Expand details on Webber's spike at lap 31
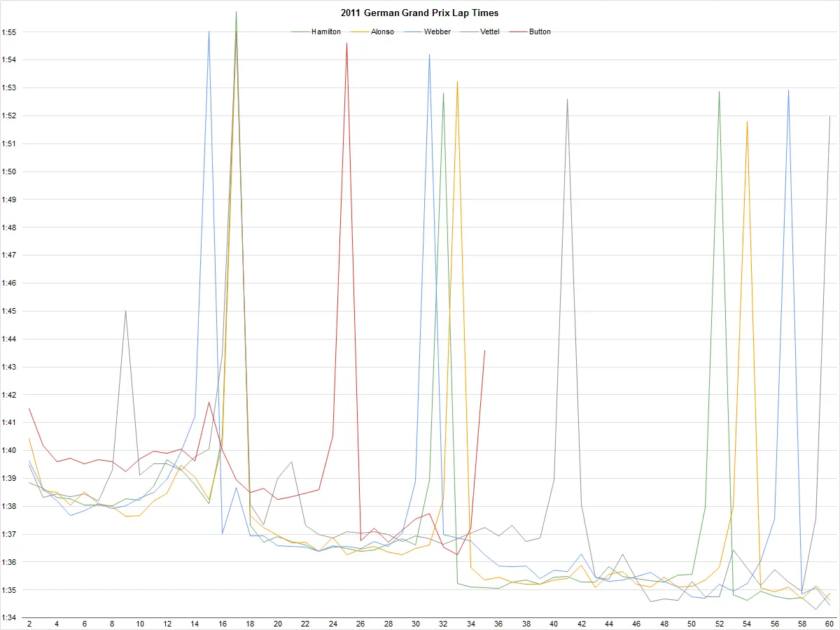 429,55
